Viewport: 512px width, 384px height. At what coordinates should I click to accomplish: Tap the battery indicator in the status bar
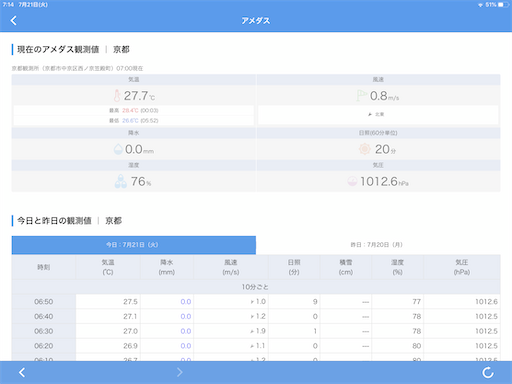[503, 5]
